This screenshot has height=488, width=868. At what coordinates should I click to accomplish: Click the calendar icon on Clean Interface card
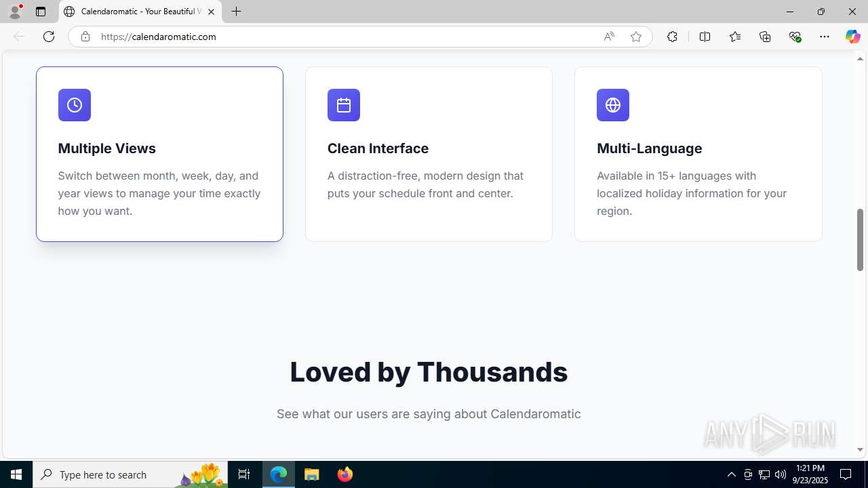point(344,105)
